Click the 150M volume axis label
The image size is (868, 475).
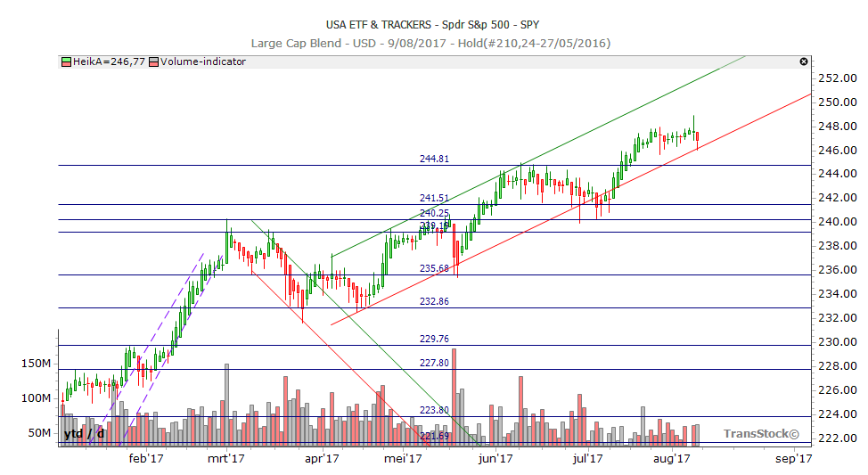coord(36,364)
